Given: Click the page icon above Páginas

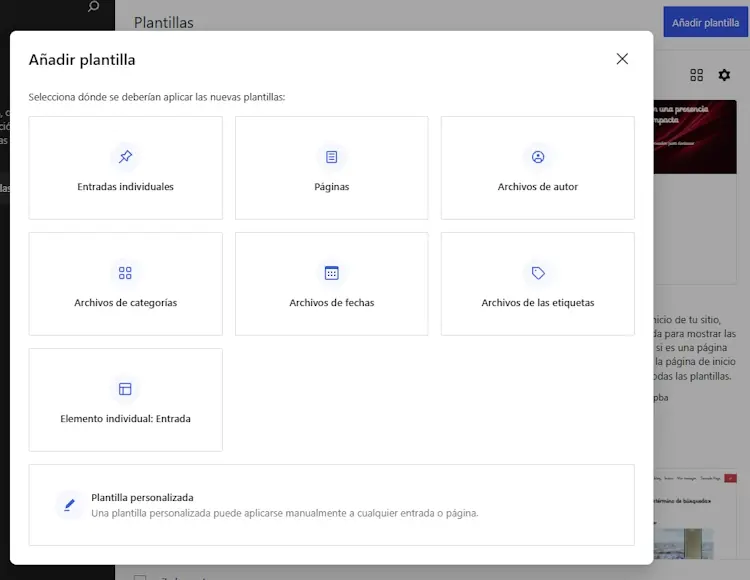Looking at the screenshot, I should (x=331, y=156).
